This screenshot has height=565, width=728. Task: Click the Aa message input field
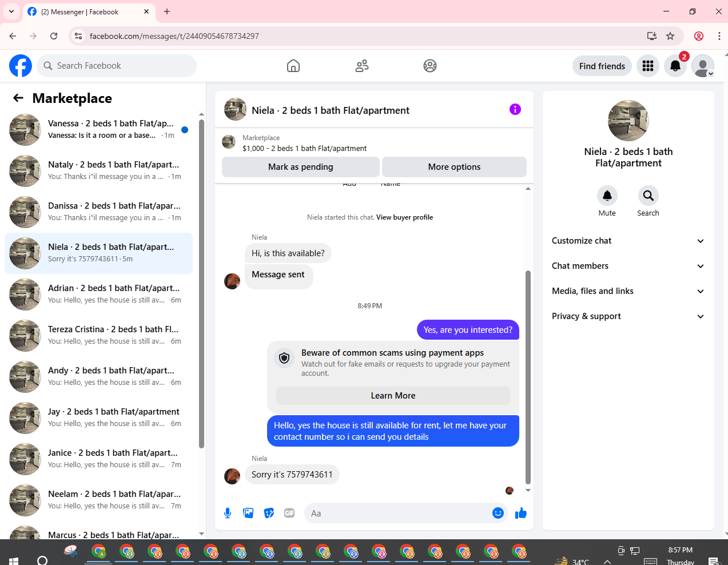tap(405, 513)
